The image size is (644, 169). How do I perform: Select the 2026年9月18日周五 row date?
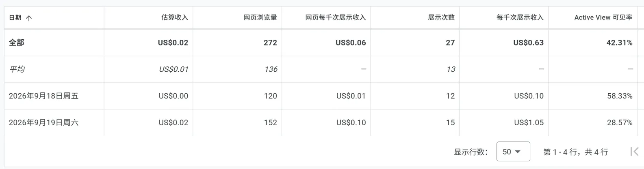[43, 96]
